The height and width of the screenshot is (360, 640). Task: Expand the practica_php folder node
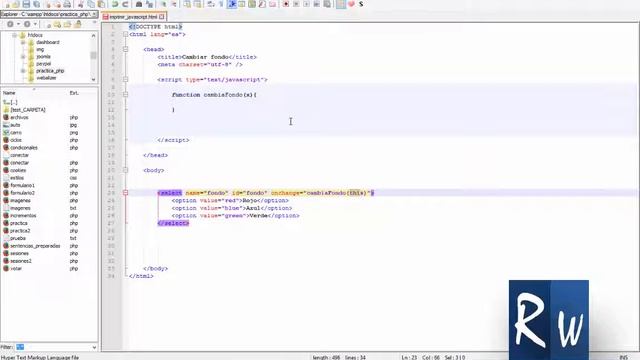[x=23, y=71]
